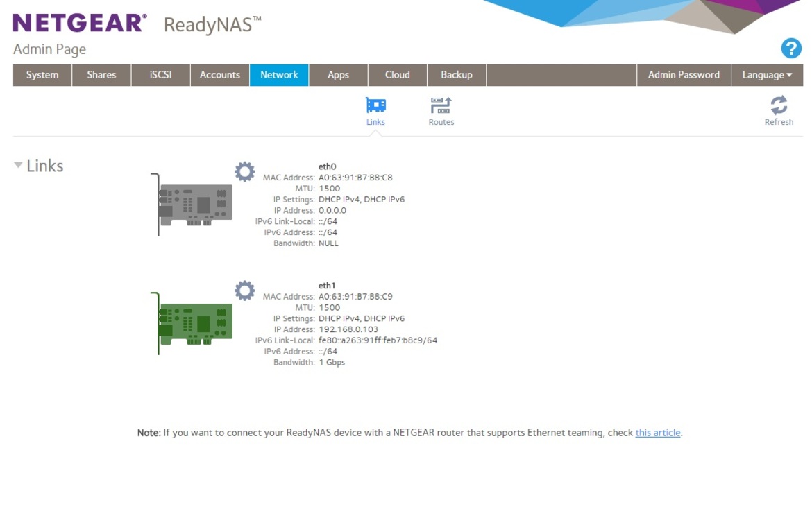
Task: Click the Admin Page heading
Action: [x=50, y=50]
